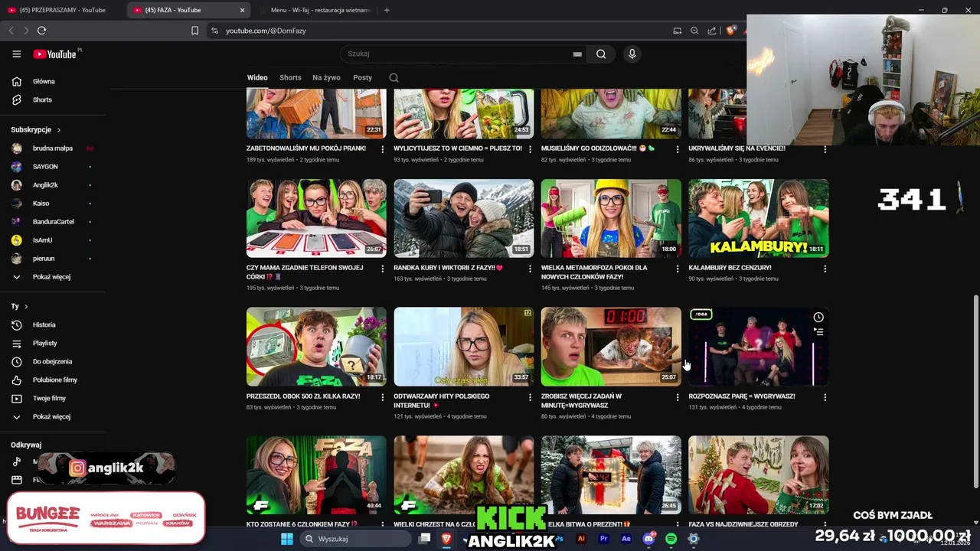Add ROZPOZNASZ PARĘ video to watch later
The image size is (980, 551).
pyautogui.click(x=818, y=317)
